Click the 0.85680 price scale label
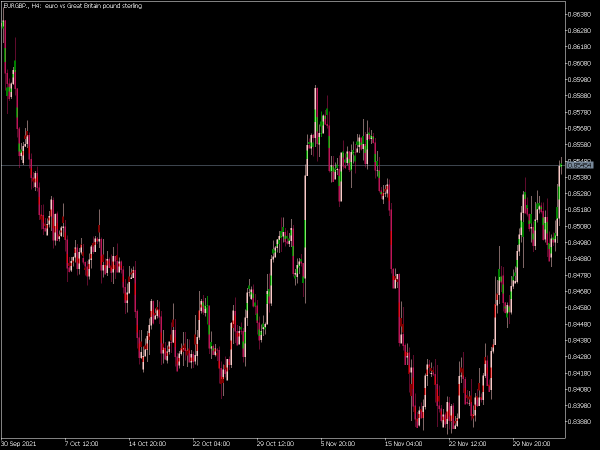Image resolution: width=600 pixels, height=450 pixels. pyautogui.click(x=579, y=128)
